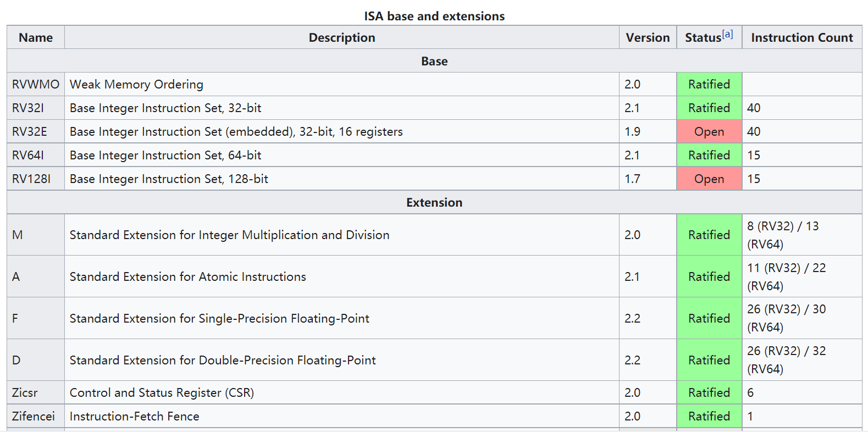
Task: Click the RV32I name cell
Action: pos(28,108)
